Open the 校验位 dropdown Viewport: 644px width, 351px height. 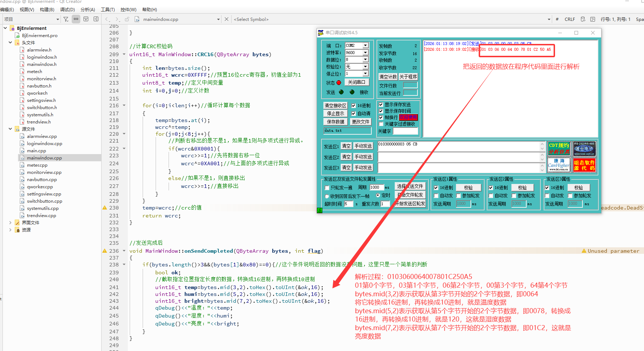366,67
